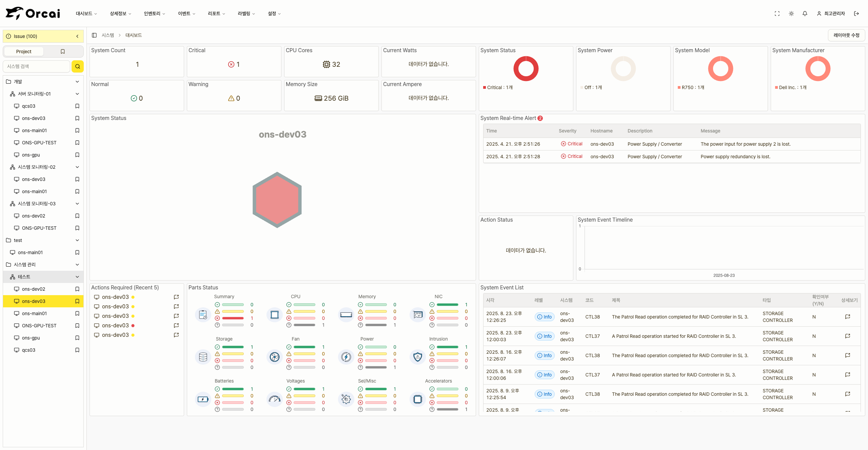This screenshot has width=868, height=450.
Task: Open detail view of first system event
Action: coord(847,316)
